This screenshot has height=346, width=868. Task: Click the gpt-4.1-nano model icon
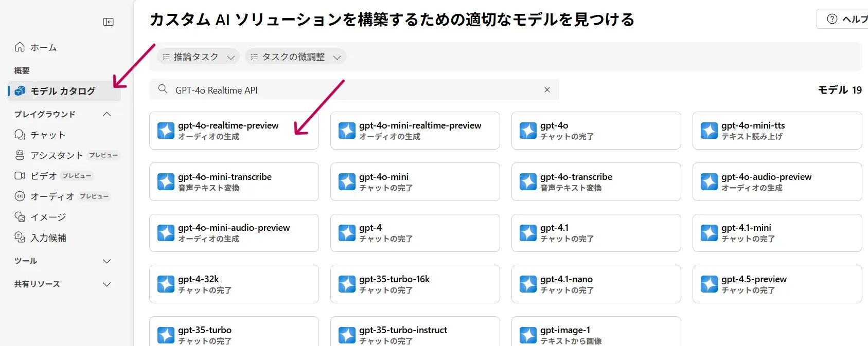[x=528, y=284]
